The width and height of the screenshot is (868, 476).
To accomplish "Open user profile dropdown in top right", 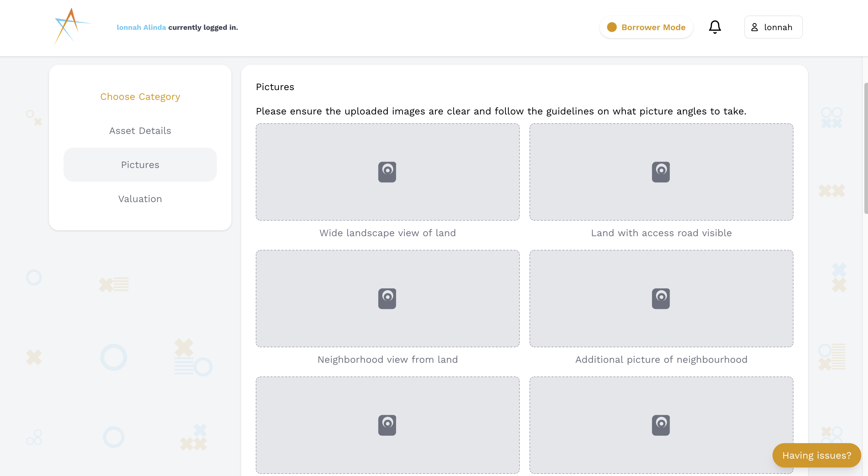I will [773, 27].
